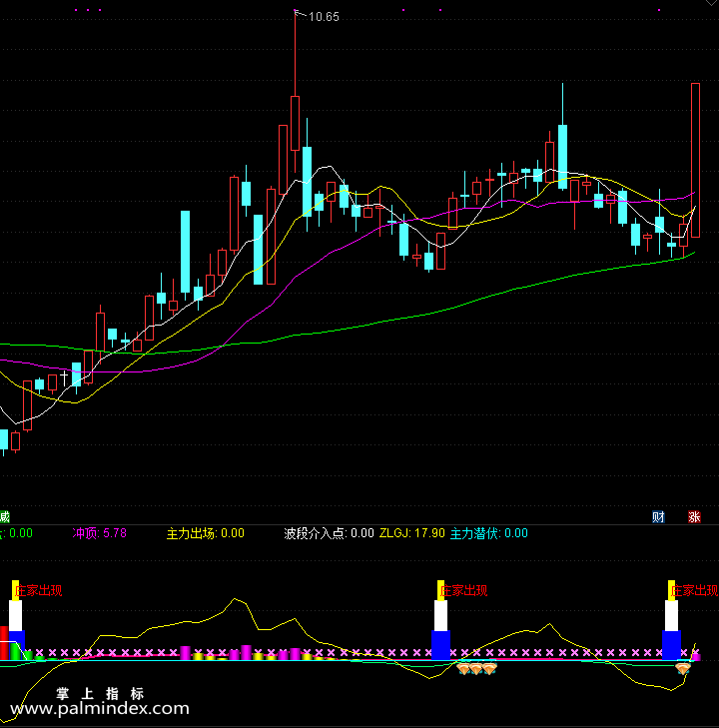
Task: Select the 波段介入点: 0.00 indicator label
Action: [x=329, y=533]
